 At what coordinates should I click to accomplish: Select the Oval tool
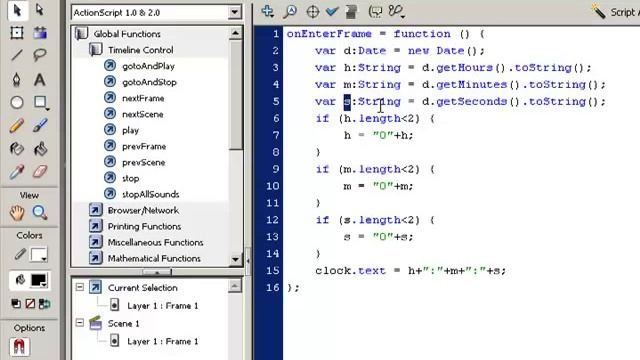[x=17, y=102]
